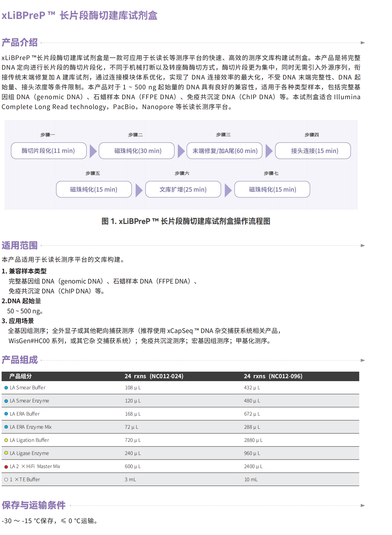Click the arrowhead ending the 产品组成 line
Viewport: 392px width, 535px height.
coord(363,360)
